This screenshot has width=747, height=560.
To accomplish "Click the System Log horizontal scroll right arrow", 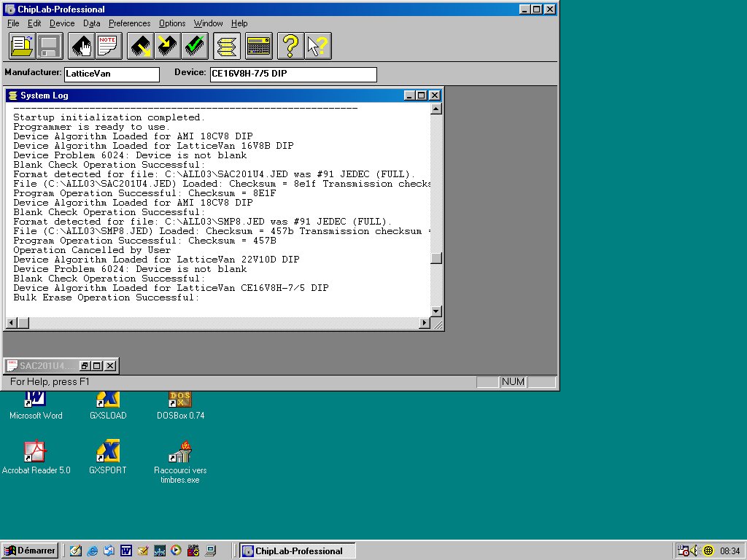I will click(x=425, y=323).
